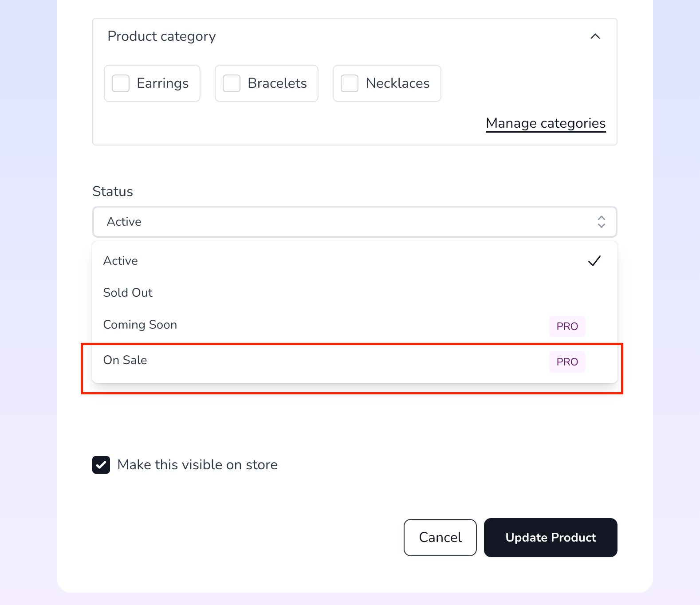The image size is (700, 605).
Task: Click the "Product category" heading
Action: (x=161, y=36)
